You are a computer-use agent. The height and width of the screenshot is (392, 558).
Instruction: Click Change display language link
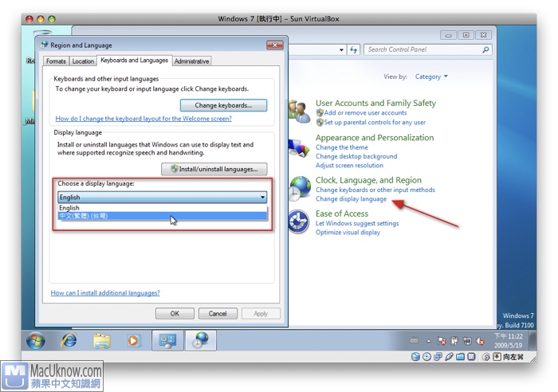(351, 199)
